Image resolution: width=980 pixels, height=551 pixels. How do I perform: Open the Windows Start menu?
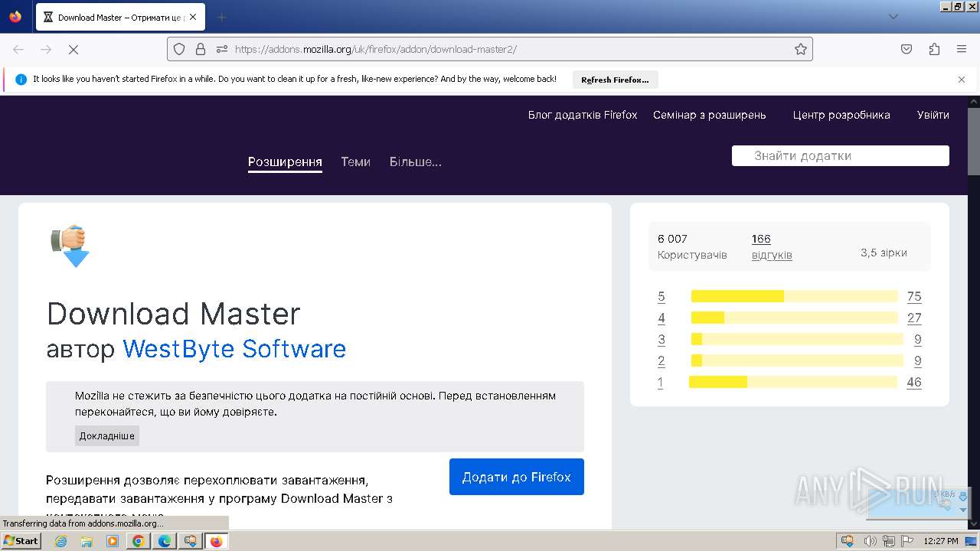[x=21, y=541]
